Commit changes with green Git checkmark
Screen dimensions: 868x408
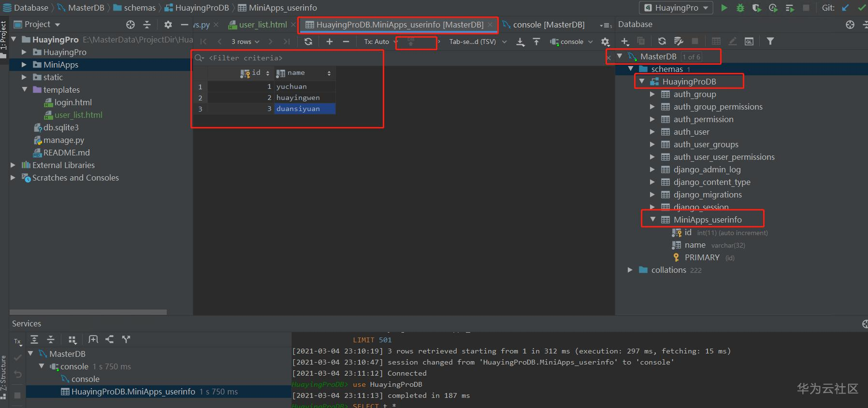[x=862, y=8]
